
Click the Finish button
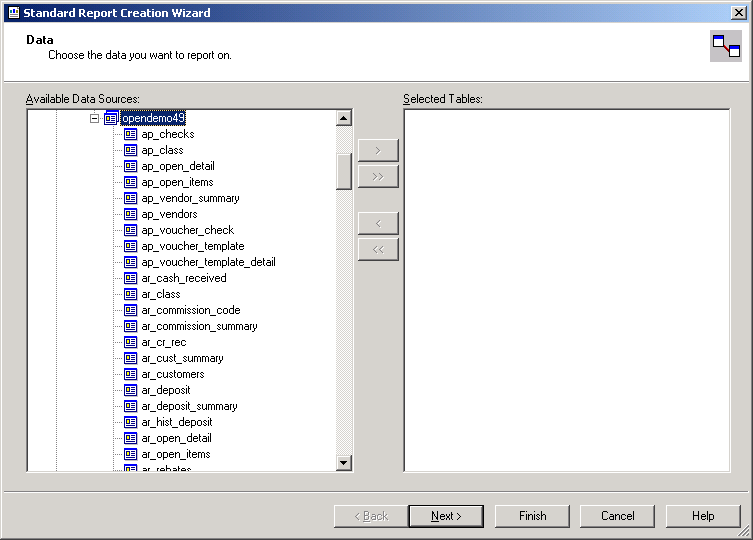click(x=532, y=516)
